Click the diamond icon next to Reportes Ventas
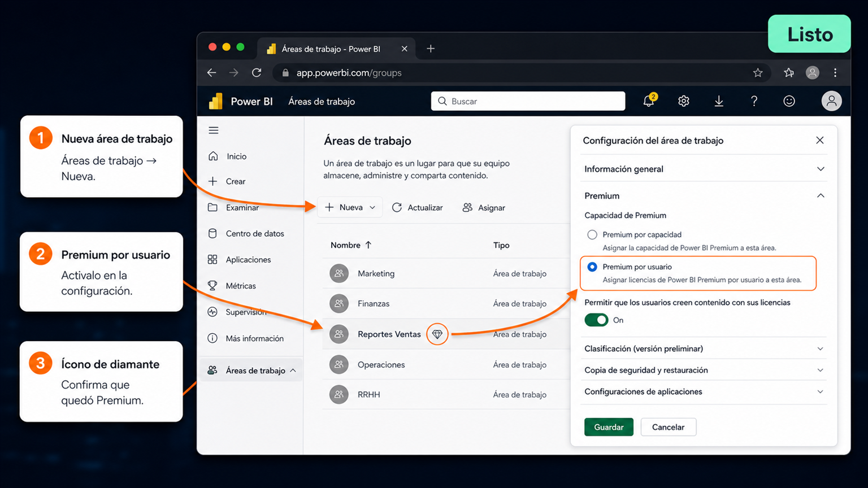 point(437,334)
